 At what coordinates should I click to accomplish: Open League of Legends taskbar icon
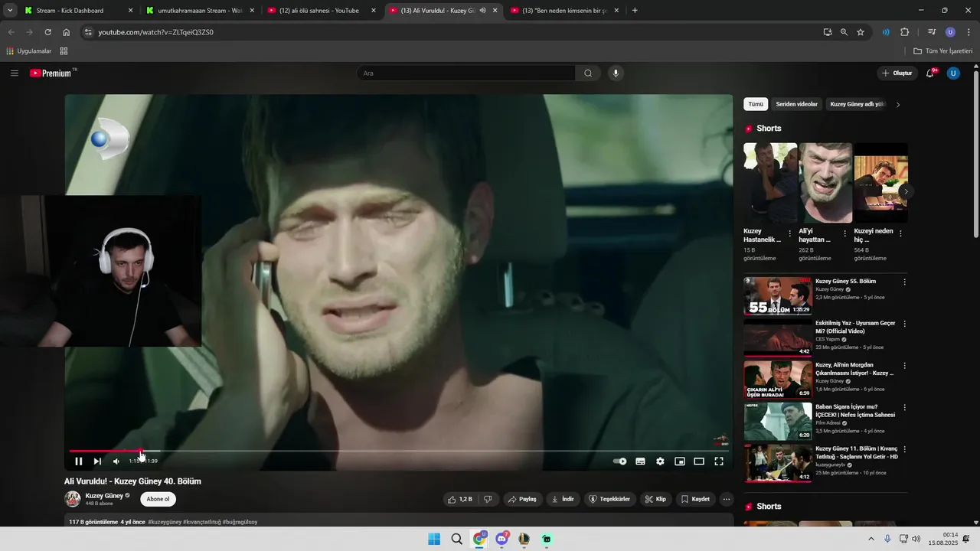coord(524,539)
